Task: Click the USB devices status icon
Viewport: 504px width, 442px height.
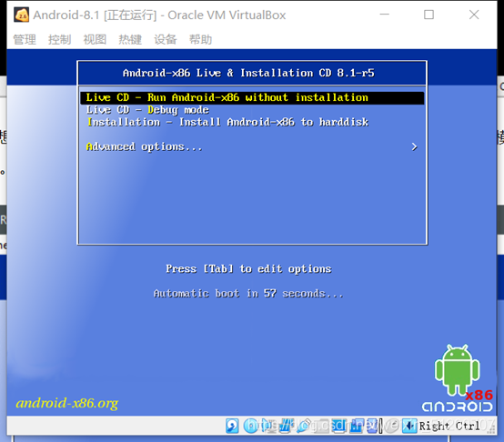Action: [x=304, y=426]
